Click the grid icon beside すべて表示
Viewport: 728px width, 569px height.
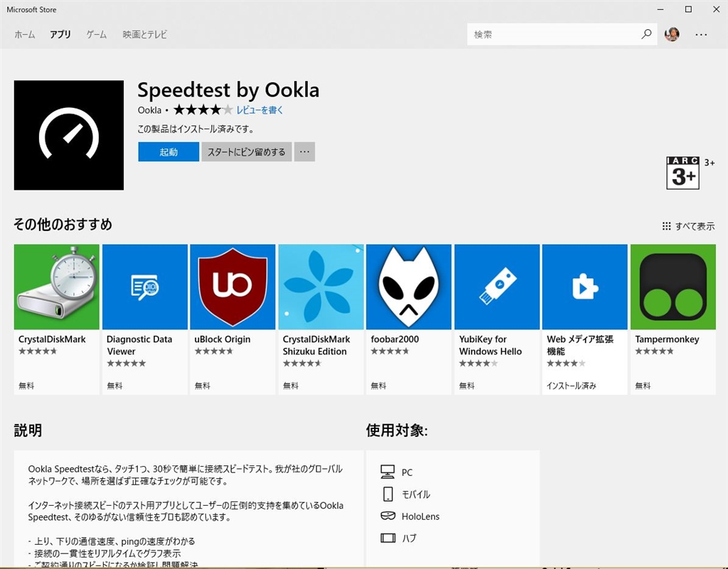[666, 226]
